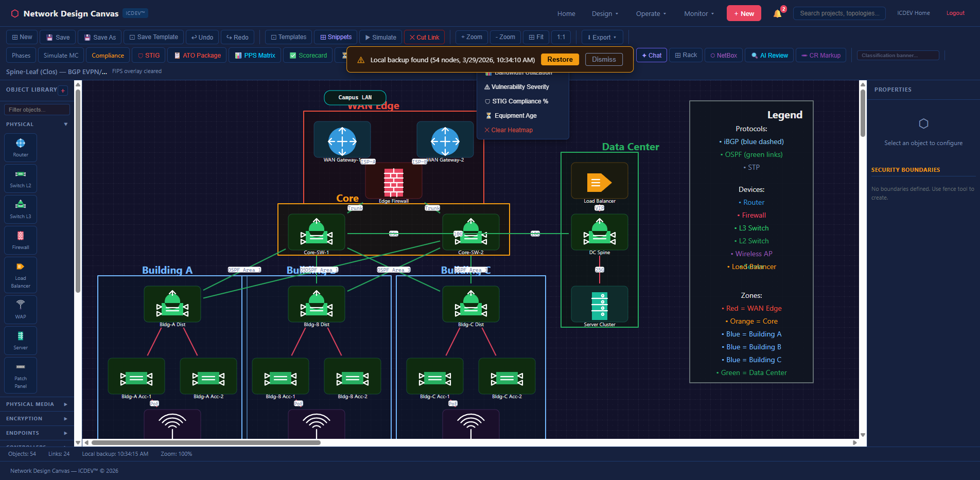Pick the Switch L2 library object
This screenshot has width=980, height=480.
(21, 178)
